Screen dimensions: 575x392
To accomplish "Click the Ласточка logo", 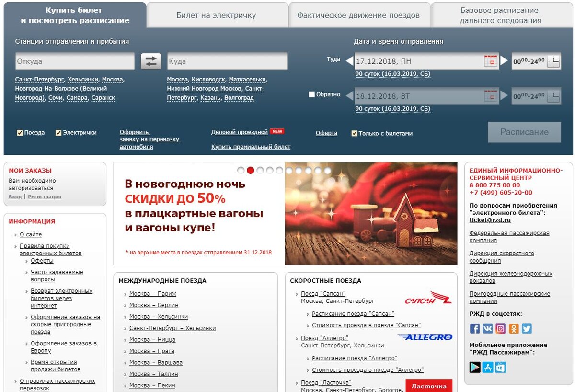I will point(429,386).
